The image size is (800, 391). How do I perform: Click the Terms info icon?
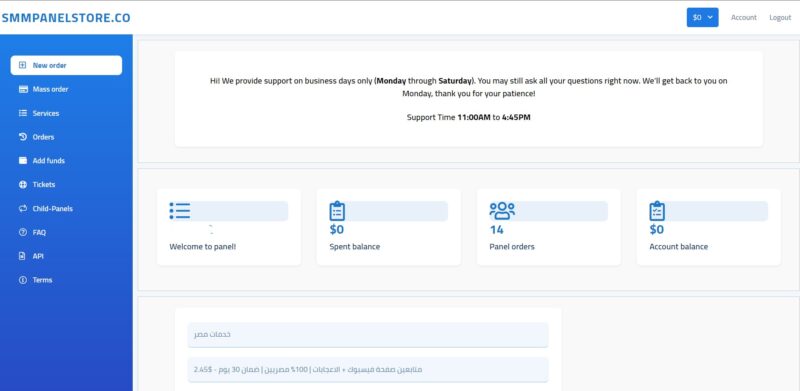22,280
